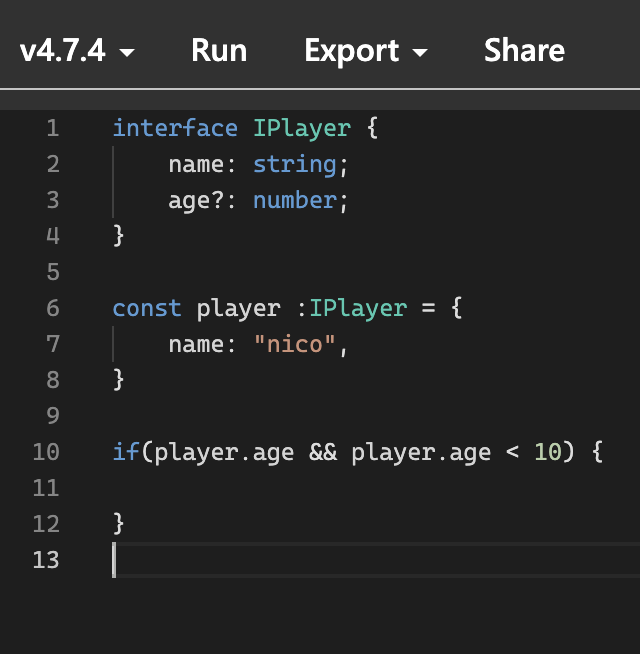Image resolution: width=640 pixels, height=654 pixels.
Task: Click 'name' key on line 7
Action: 196,345
